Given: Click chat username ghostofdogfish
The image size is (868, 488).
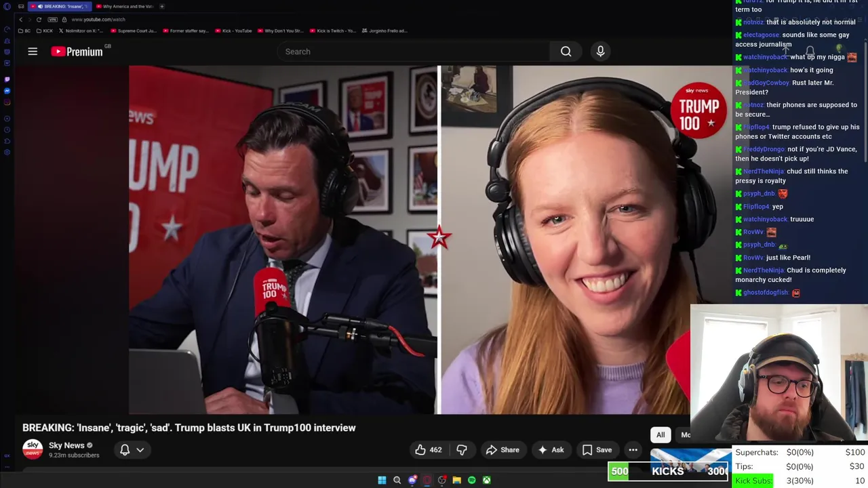Looking at the screenshot, I should [766, 293].
